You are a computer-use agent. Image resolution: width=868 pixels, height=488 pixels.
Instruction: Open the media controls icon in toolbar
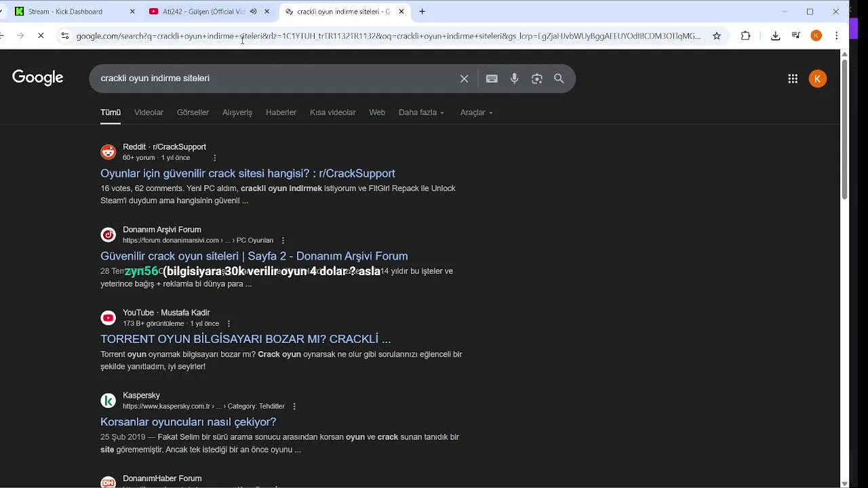click(797, 36)
